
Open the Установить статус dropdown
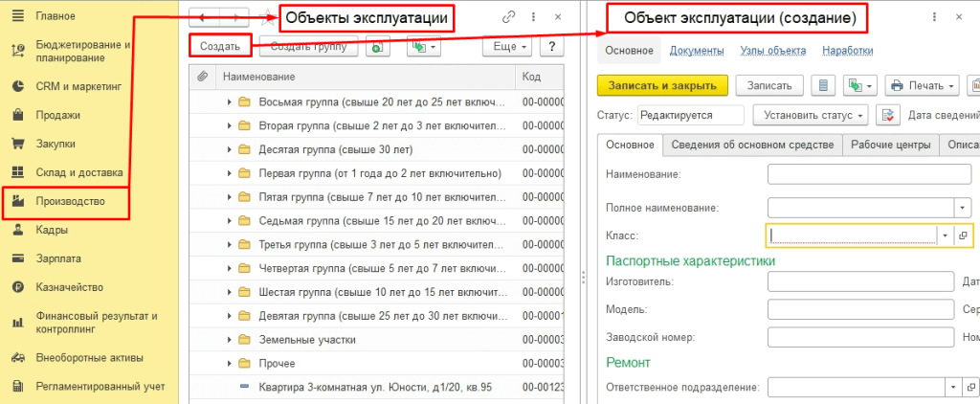pos(811,116)
